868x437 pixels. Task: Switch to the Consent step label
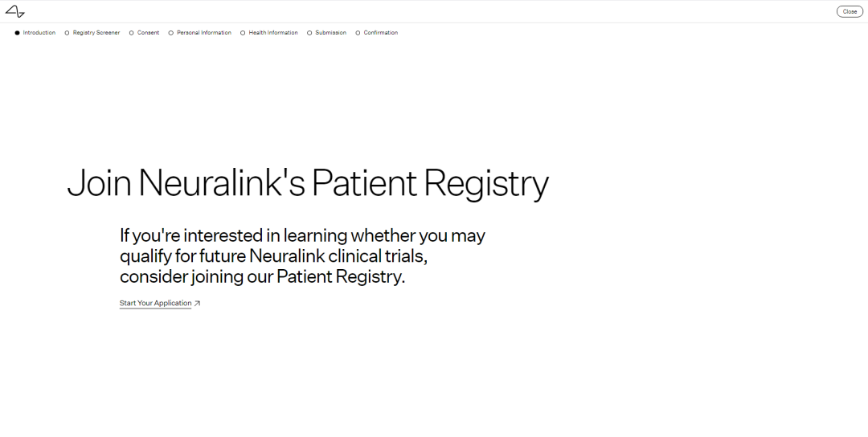(149, 33)
